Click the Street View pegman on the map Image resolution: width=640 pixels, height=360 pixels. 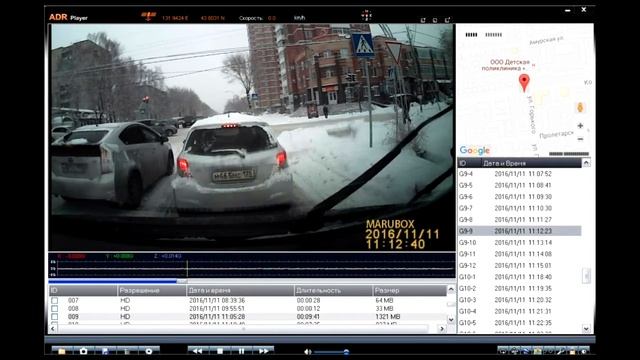click(580, 107)
